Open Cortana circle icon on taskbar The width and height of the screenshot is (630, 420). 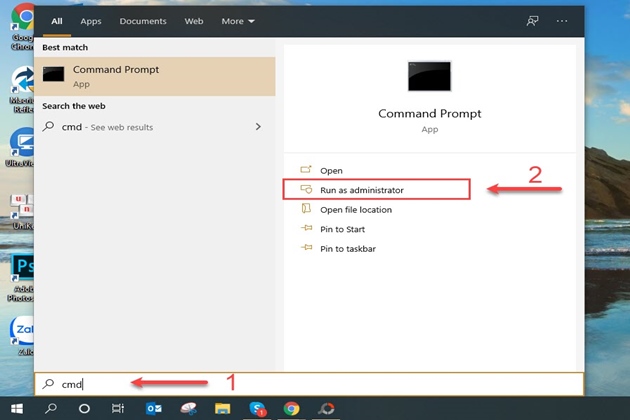(84, 409)
